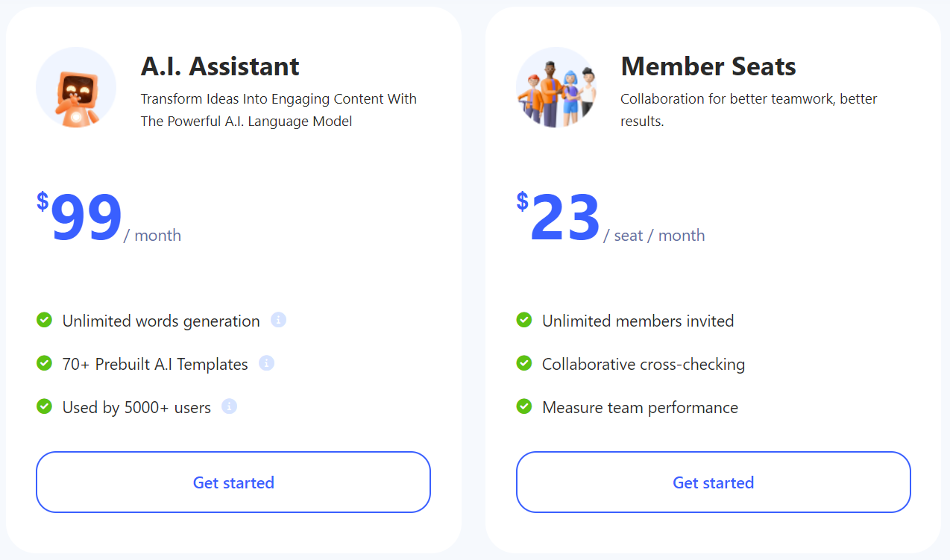This screenshot has width=950, height=560.
Task: Click green checkmark next to Unlimited words generation
Action: coord(44,320)
